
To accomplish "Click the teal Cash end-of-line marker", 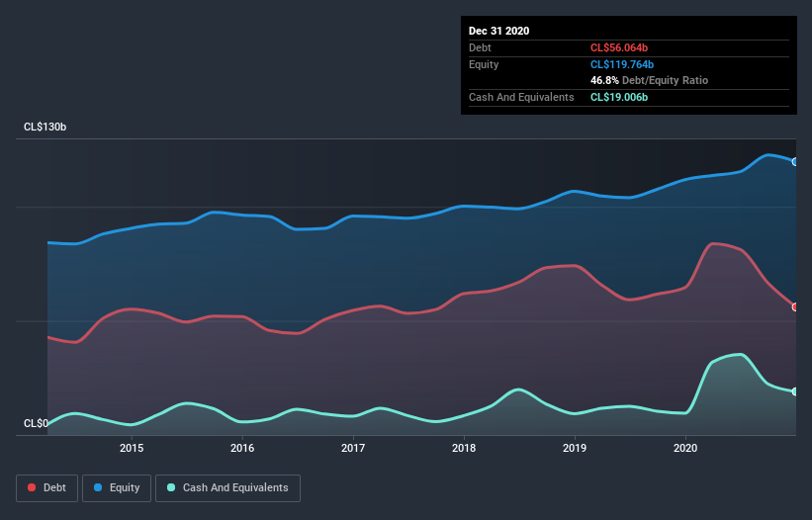I will click(795, 391).
